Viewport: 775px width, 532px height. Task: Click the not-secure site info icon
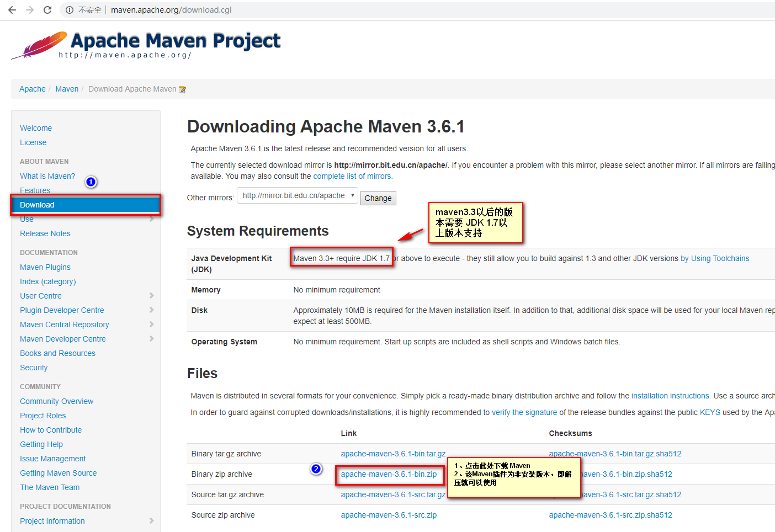pyautogui.click(x=69, y=10)
